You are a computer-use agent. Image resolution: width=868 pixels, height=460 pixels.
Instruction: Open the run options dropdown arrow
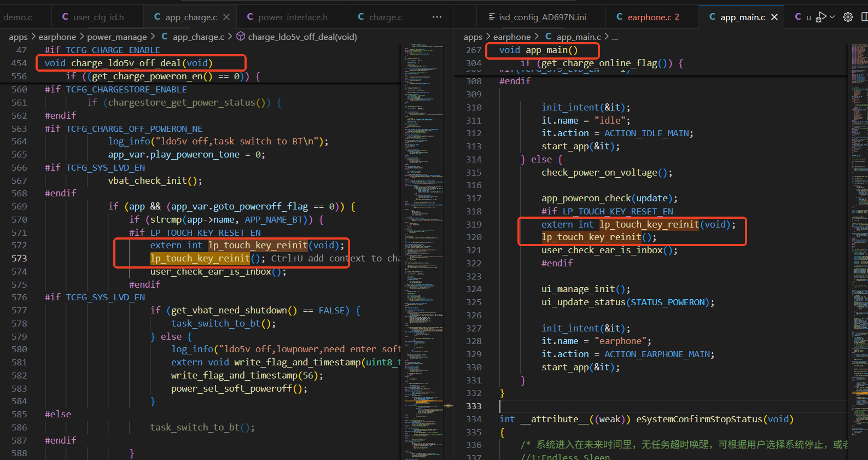832,17
